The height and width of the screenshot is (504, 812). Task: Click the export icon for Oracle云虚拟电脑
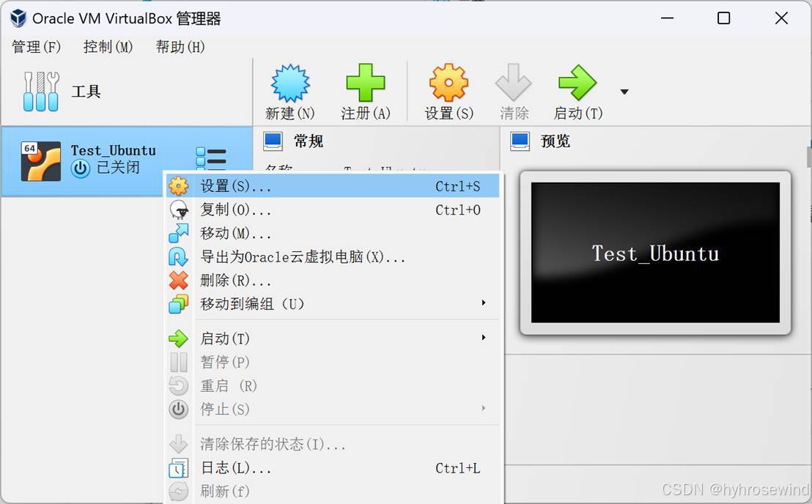[x=179, y=256]
